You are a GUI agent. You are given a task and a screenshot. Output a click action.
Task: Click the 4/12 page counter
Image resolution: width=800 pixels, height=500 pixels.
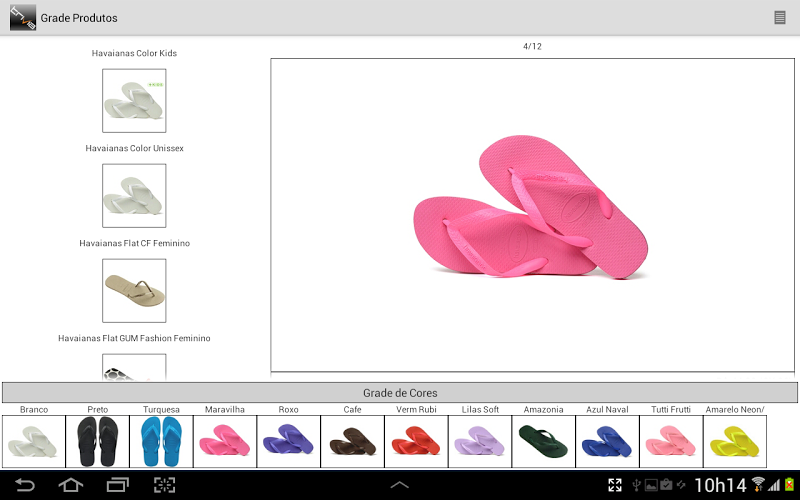[x=532, y=46]
